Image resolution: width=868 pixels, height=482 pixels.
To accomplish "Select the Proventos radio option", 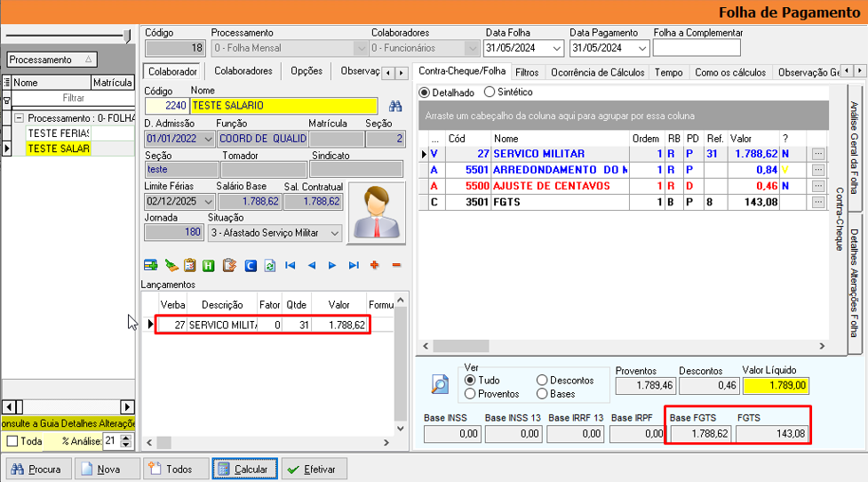I will (470, 394).
